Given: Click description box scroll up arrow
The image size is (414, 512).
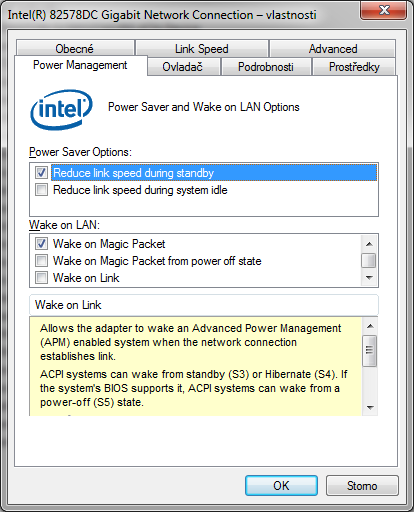Looking at the screenshot, I should pos(370,326).
